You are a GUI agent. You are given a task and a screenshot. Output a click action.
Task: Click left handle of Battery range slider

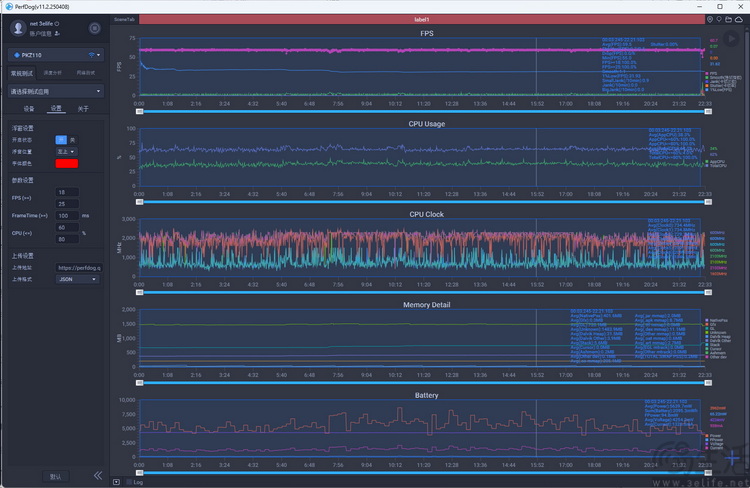point(139,473)
